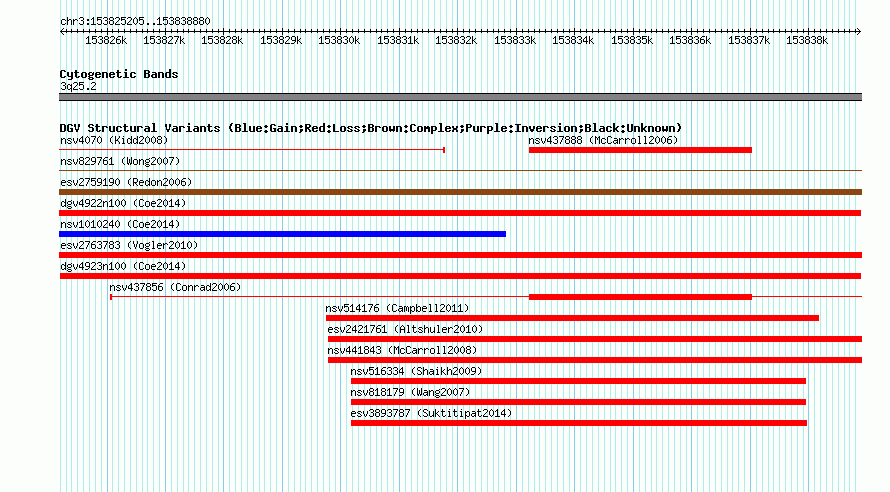Click the 153831k ruler label
Image resolution: width=890 pixels, height=492 pixels.
coord(398,40)
